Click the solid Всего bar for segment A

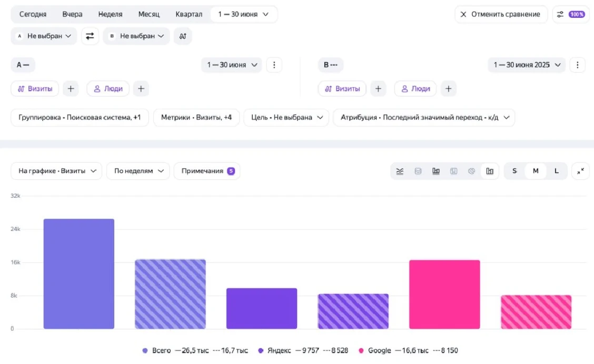(x=79, y=274)
